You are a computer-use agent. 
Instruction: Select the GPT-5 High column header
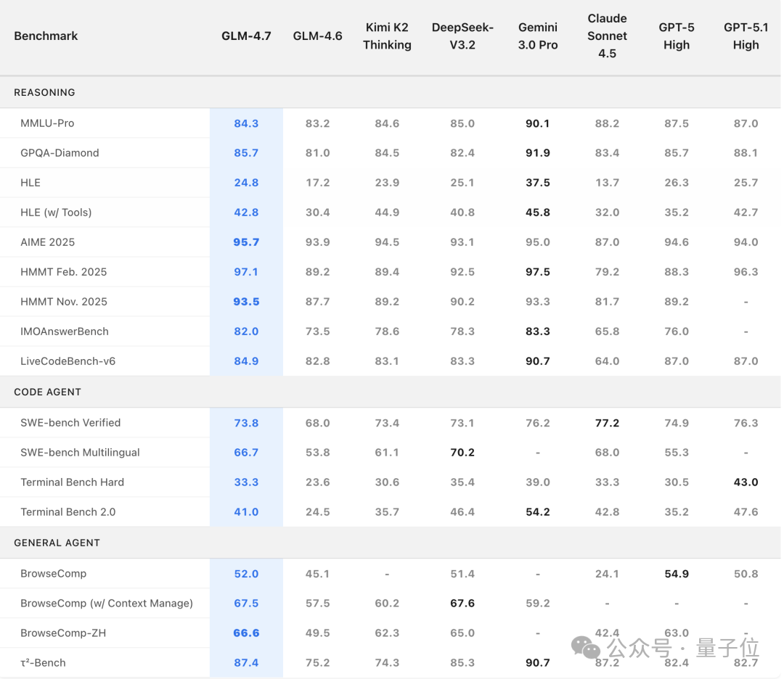(x=677, y=36)
